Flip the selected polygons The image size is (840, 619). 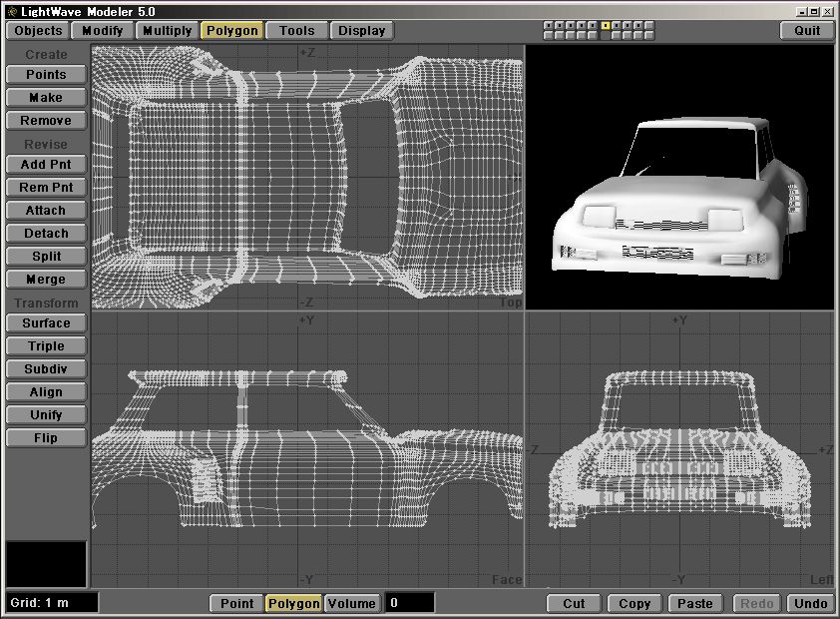pos(46,438)
